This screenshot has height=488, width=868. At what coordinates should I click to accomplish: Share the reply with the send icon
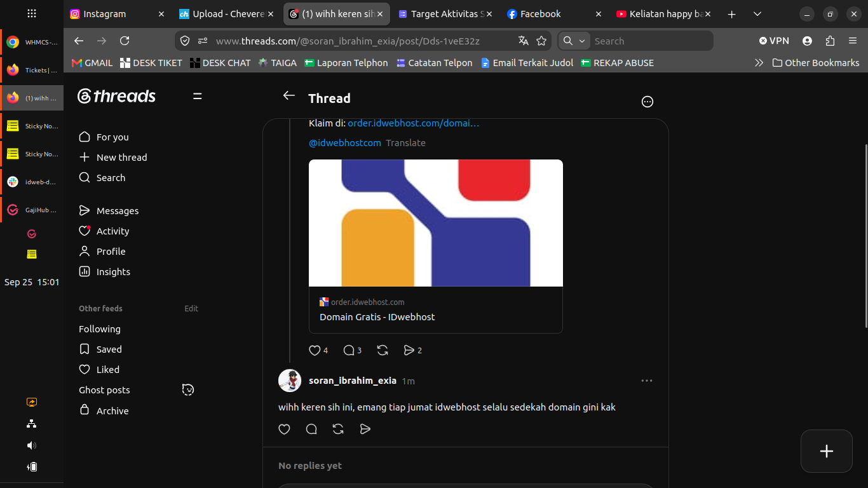[365, 430]
